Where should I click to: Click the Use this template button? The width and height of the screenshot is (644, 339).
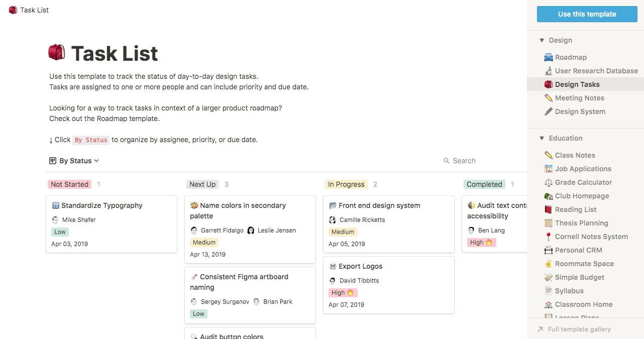pyautogui.click(x=587, y=14)
